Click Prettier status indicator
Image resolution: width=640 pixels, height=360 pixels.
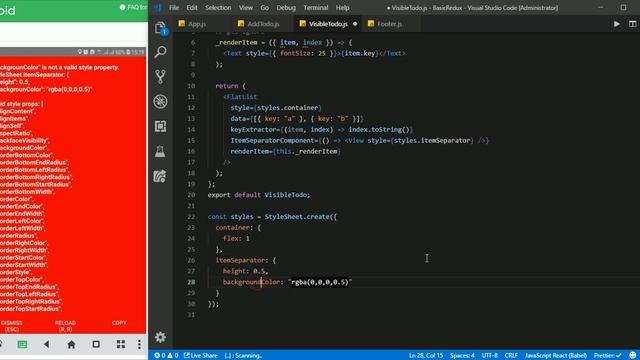pyautogui.click(x=607, y=356)
